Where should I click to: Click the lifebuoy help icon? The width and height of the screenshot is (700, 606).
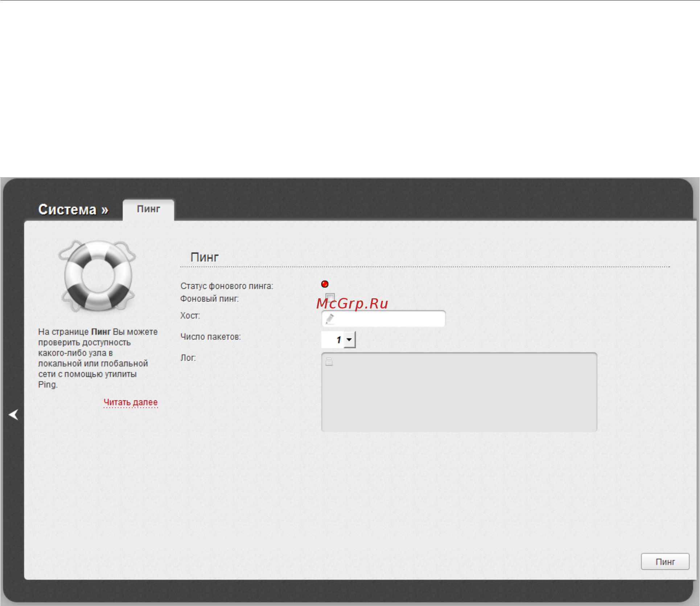click(x=98, y=276)
